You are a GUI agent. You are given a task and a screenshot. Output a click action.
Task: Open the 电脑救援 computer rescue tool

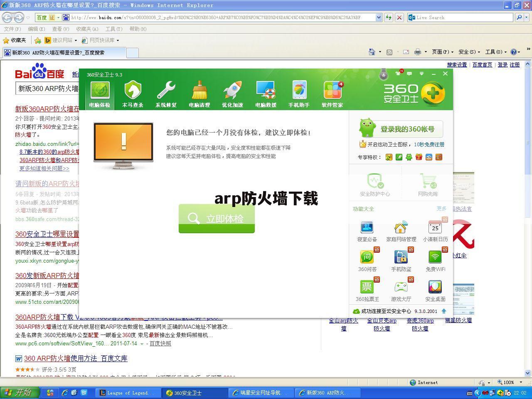click(x=266, y=94)
